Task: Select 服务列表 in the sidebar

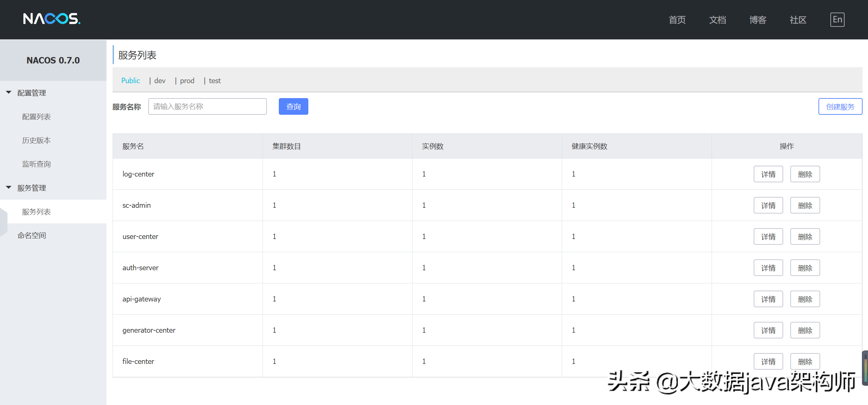Action: coord(36,212)
